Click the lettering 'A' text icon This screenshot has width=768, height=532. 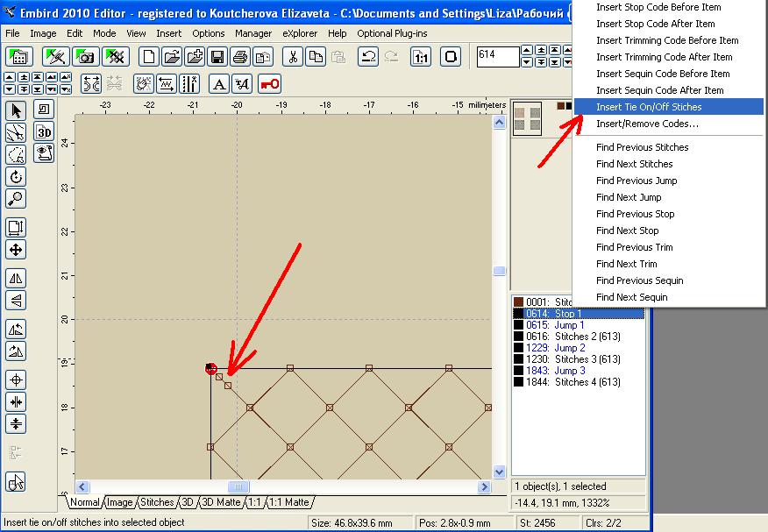click(219, 83)
